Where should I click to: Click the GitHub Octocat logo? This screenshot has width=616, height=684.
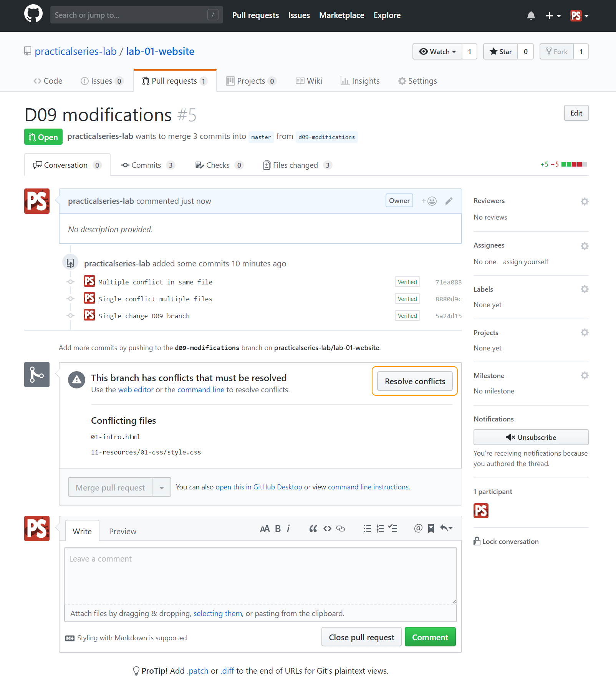33,14
